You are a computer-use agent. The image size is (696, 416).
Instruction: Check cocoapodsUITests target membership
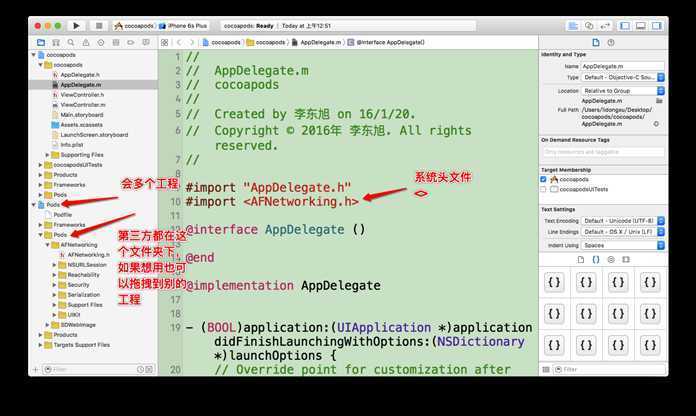[543, 189]
